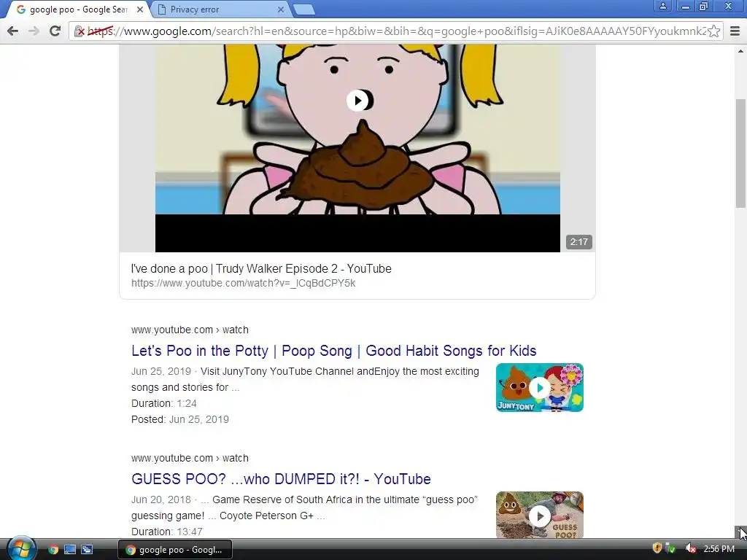Click 'Duration: 13:47' text
This screenshot has height=560, width=747.
point(167,532)
